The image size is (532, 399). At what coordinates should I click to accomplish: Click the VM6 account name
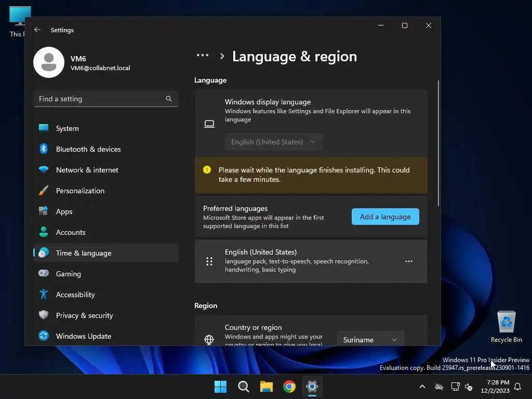78,58
